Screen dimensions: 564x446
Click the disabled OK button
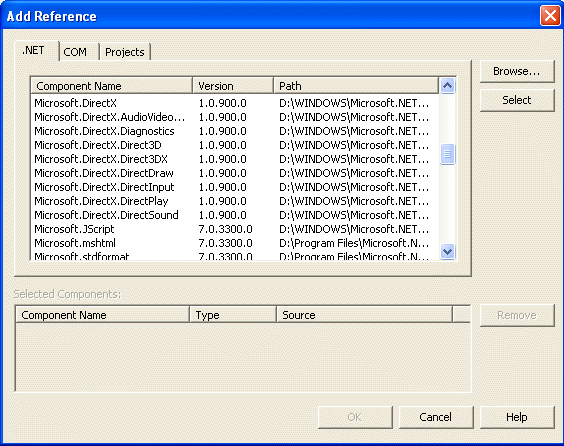click(x=355, y=417)
